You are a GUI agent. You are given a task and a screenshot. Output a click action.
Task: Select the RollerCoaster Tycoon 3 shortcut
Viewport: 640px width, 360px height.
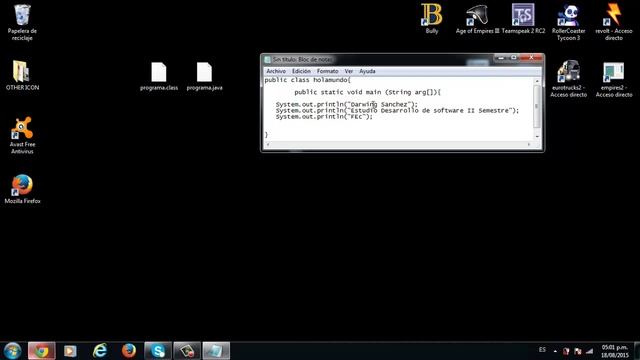pos(568,22)
